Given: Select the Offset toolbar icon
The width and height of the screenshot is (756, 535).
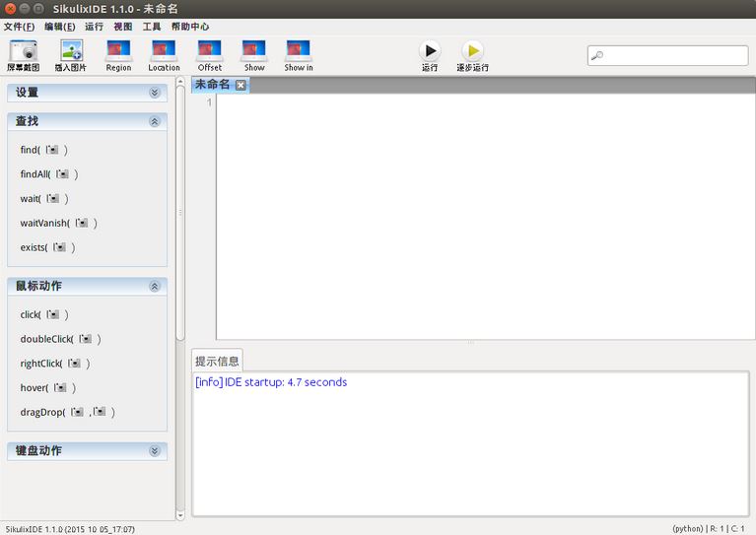Looking at the screenshot, I should pos(210,50).
